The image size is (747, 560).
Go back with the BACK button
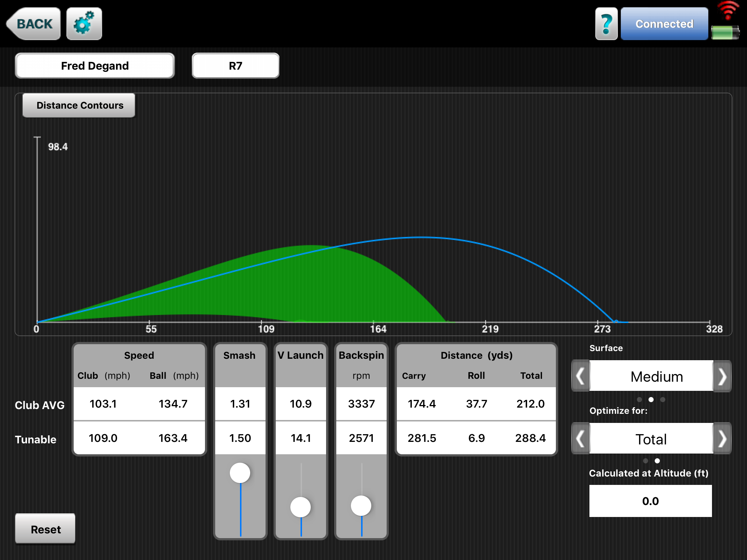pos(33,24)
